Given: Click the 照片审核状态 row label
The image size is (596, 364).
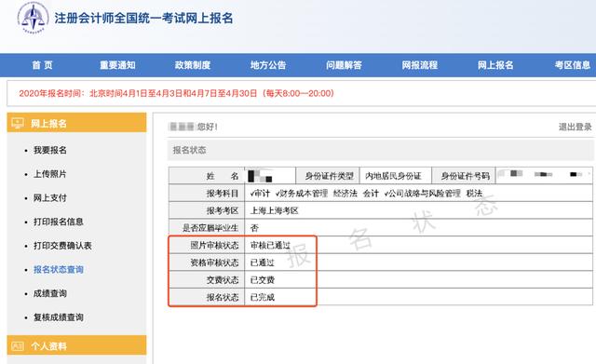Looking at the screenshot, I should click(x=214, y=246).
